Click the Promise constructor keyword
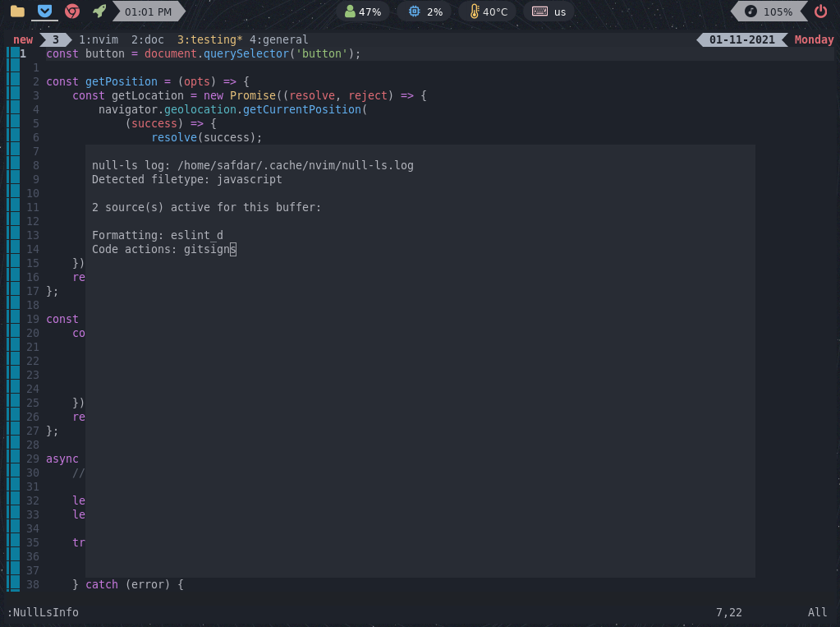Image resolution: width=840 pixels, height=627 pixels. 253,95
